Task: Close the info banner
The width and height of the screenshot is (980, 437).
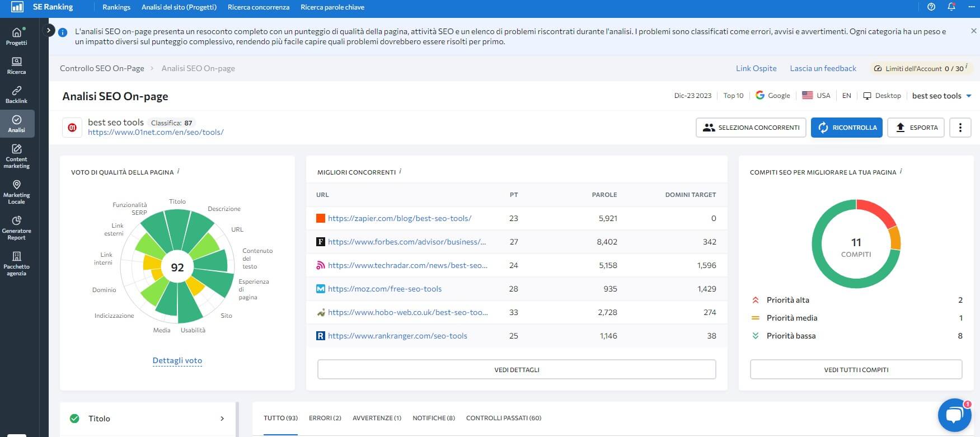Action: pyautogui.click(x=974, y=31)
